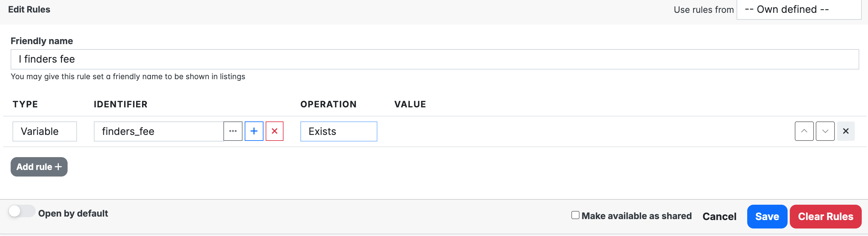Delete the rule row with black X
The width and height of the screenshot is (868, 236).
(845, 131)
